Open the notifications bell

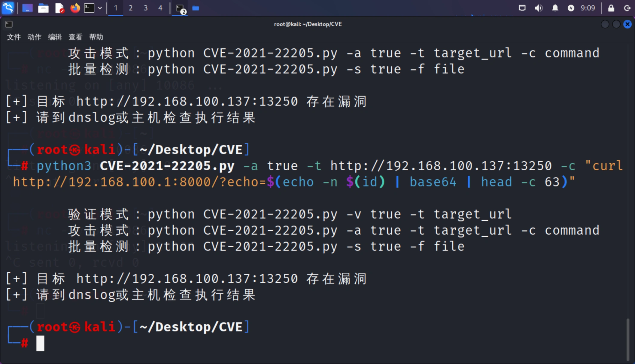[x=555, y=8]
